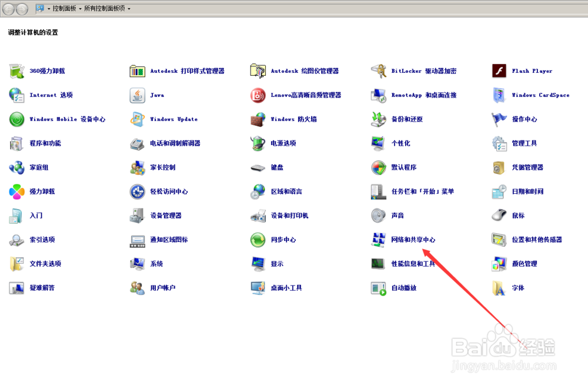Click the 索引选项 link text
The image size is (588, 386).
(x=42, y=240)
